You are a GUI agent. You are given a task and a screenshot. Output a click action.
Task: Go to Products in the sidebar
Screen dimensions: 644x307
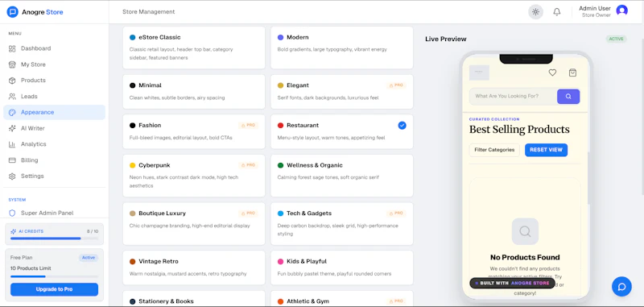[54, 81]
